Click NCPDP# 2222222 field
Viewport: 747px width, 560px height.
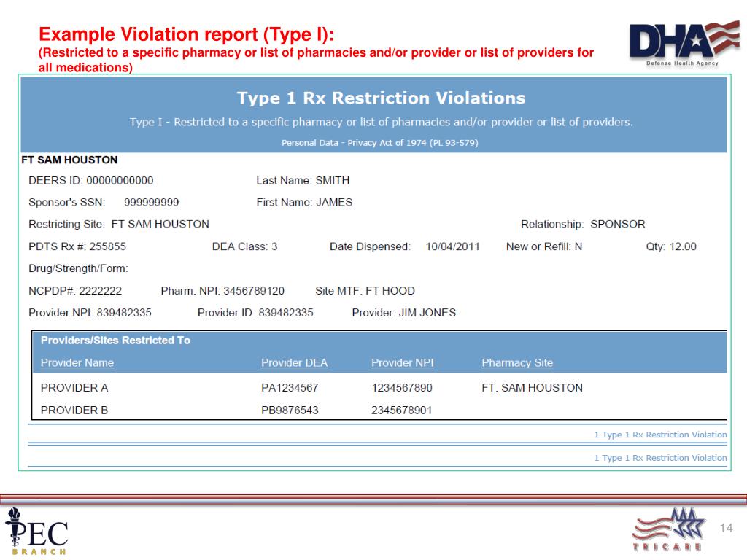click(x=75, y=291)
